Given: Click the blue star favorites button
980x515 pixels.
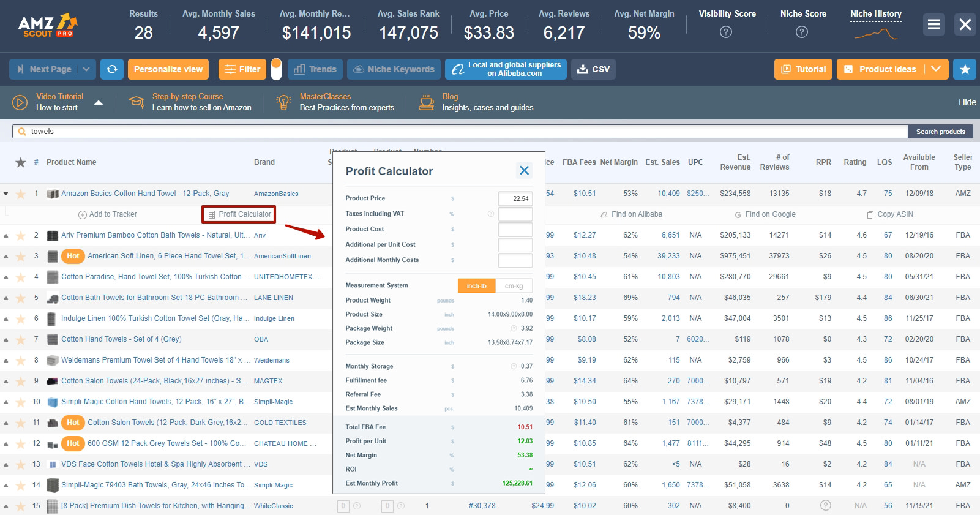Looking at the screenshot, I should (x=965, y=69).
